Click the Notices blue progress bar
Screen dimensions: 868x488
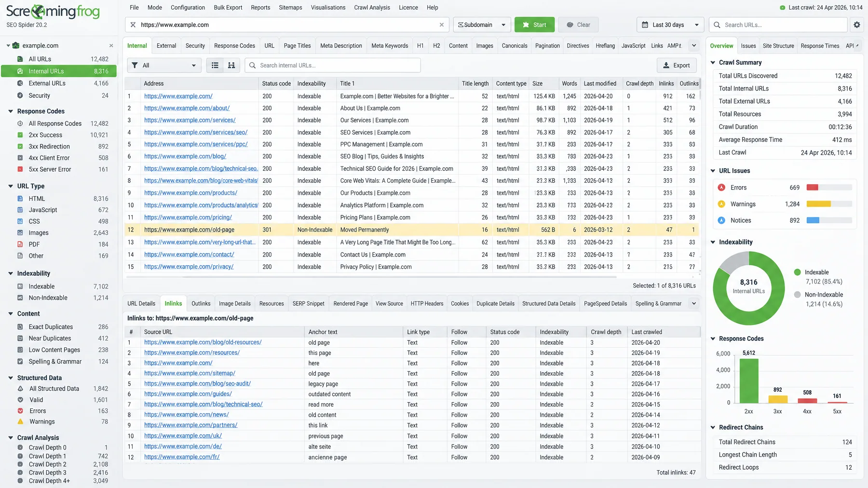pos(813,220)
